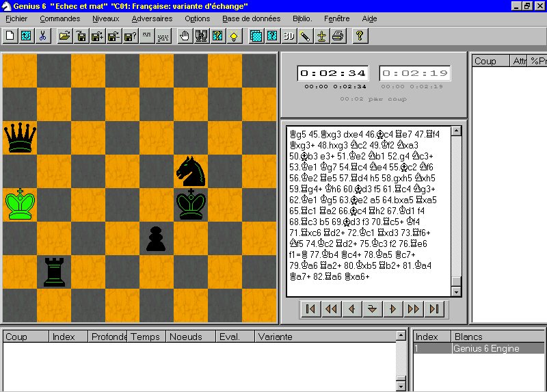
Task: Click the green white king piece
Action: [x=21, y=205]
